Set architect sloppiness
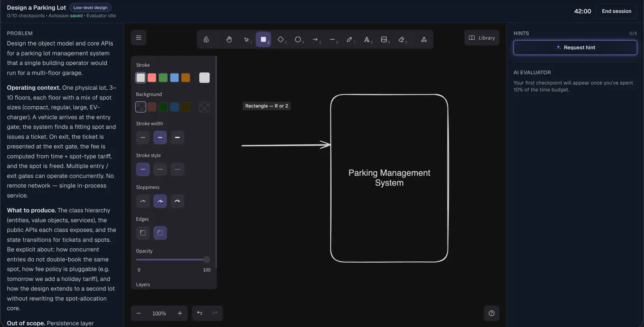 (x=143, y=201)
